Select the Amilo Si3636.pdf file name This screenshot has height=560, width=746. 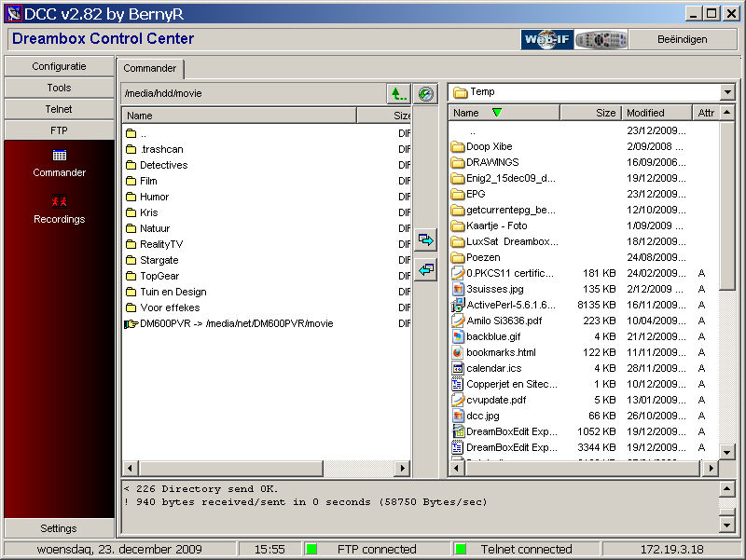click(504, 321)
